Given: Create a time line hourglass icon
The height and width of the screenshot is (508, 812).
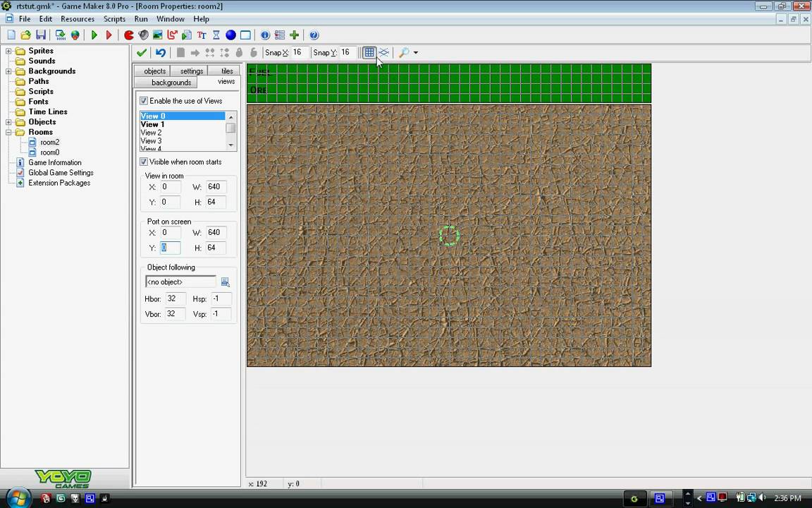Looking at the screenshot, I should (216, 35).
